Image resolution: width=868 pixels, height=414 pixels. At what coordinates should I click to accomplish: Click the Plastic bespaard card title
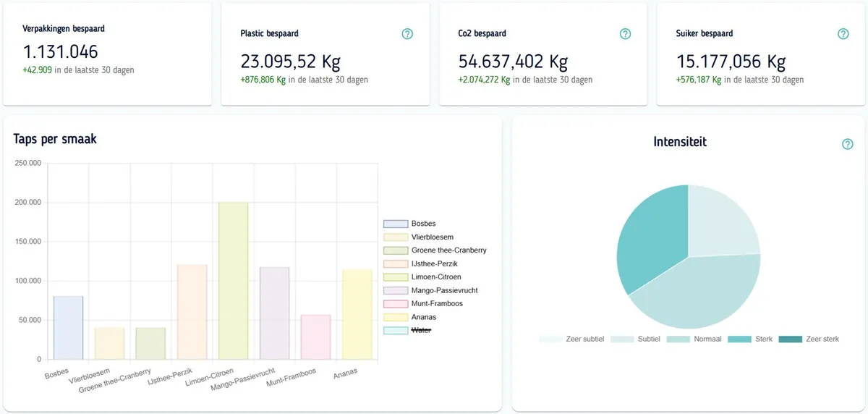269,33
